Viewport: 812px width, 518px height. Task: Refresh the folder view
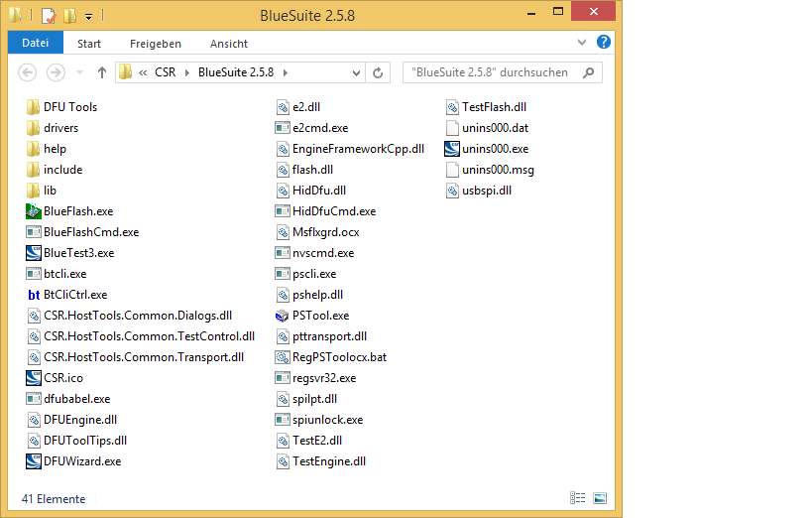click(378, 72)
